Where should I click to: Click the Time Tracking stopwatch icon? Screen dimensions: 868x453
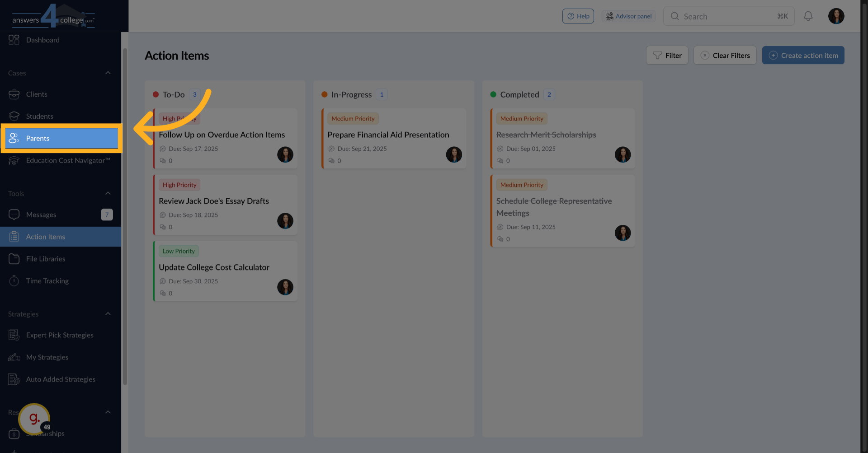[x=14, y=281]
